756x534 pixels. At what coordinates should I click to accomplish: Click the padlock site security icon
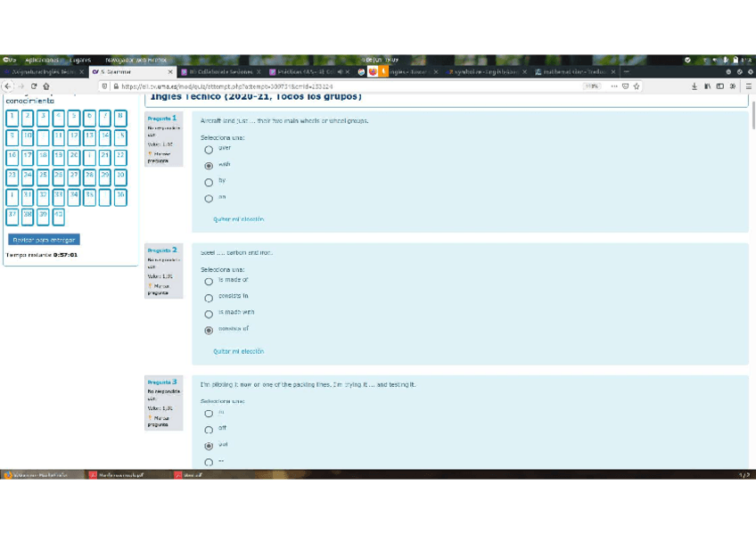(x=116, y=86)
